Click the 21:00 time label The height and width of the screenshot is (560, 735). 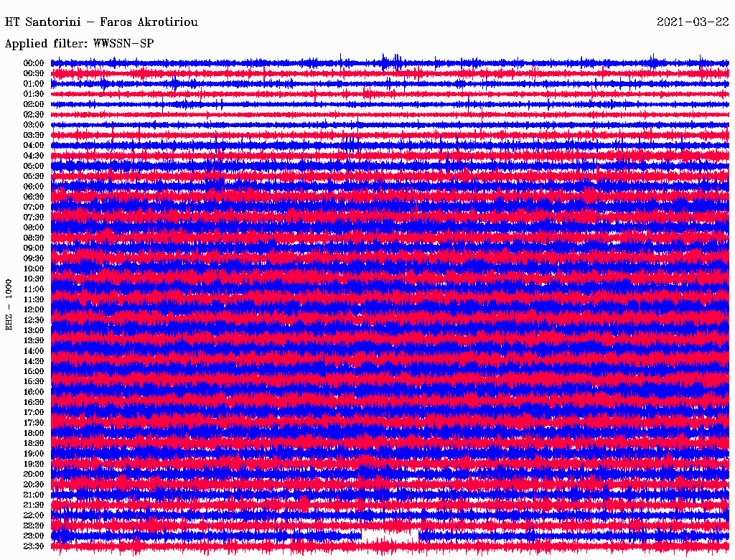click(x=34, y=495)
